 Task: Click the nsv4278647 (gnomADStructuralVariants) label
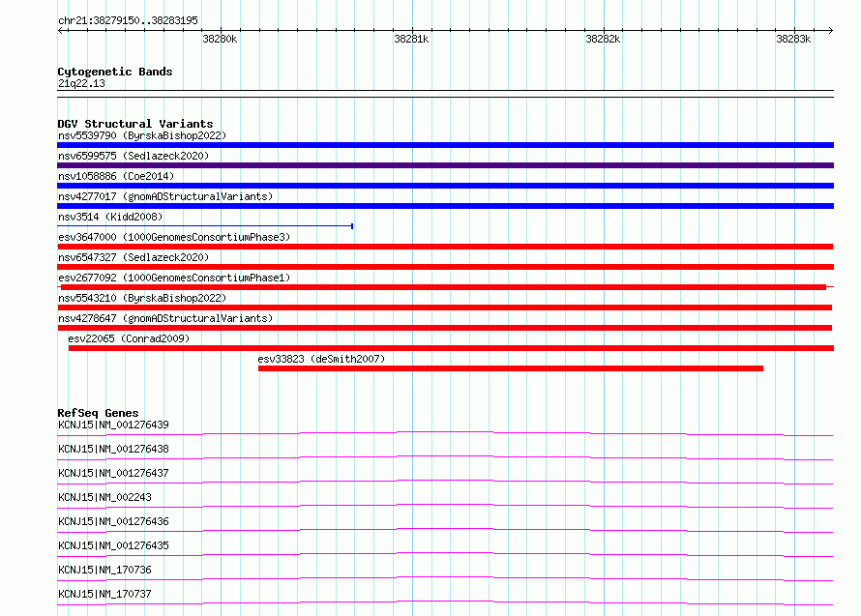click(x=165, y=318)
